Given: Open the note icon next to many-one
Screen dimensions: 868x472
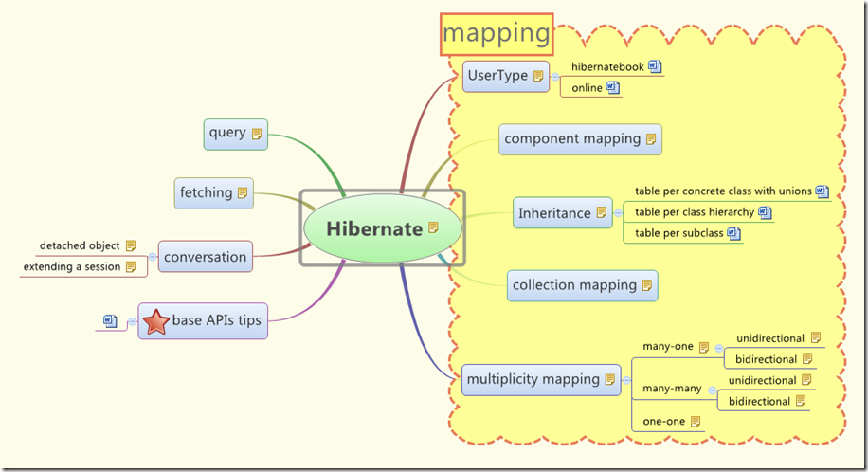Looking at the screenshot, I should point(704,347).
